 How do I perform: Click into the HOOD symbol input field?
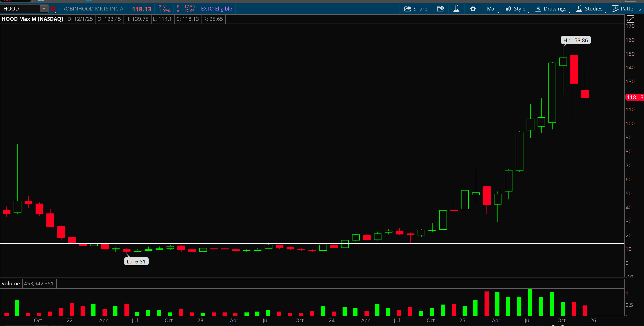[20, 9]
